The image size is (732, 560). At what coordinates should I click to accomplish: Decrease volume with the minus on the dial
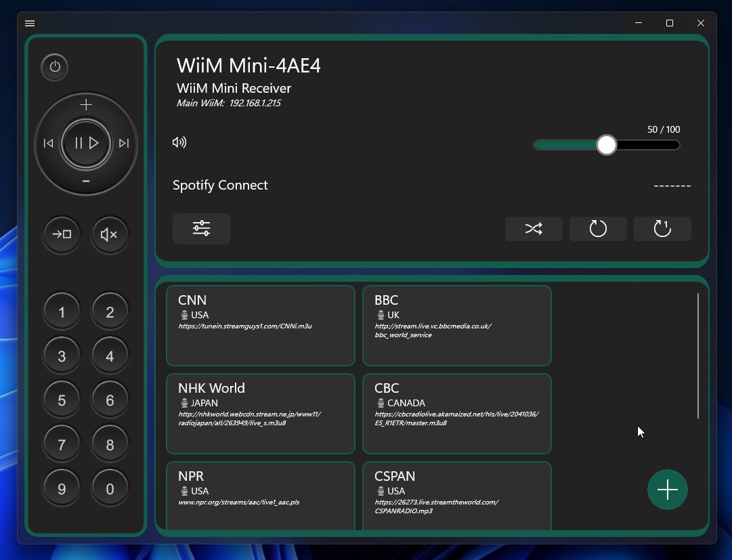click(86, 181)
